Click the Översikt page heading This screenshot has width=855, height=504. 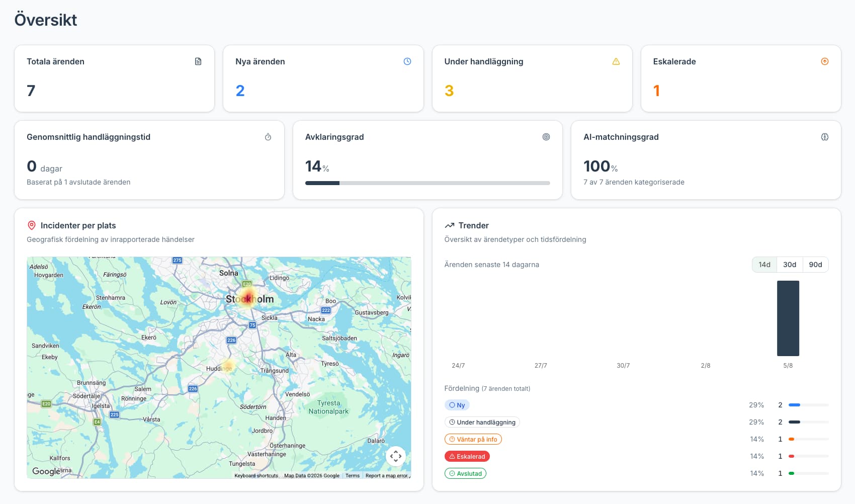pos(46,20)
